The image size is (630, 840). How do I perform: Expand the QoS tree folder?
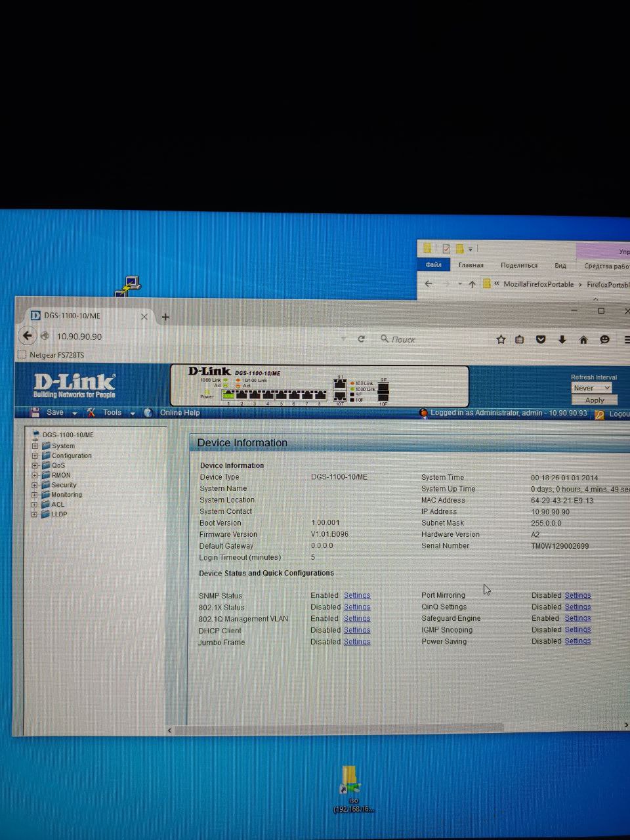pyautogui.click(x=35, y=465)
